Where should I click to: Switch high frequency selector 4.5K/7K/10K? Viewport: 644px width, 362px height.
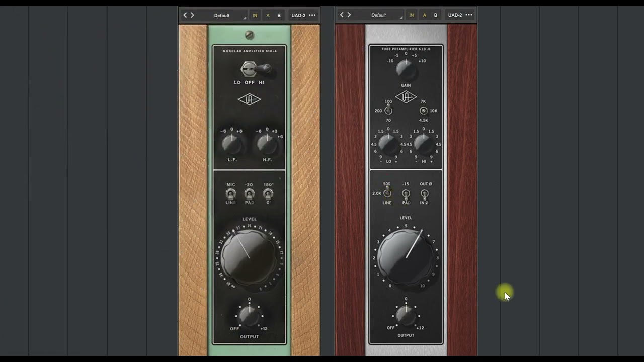424,111
